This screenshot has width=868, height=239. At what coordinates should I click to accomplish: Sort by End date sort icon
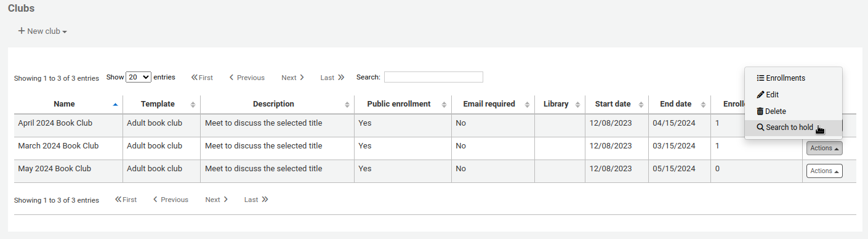coord(703,105)
